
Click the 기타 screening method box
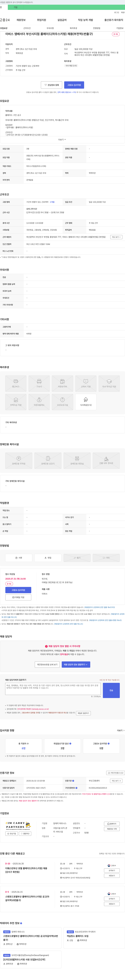[x=106, y=558]
